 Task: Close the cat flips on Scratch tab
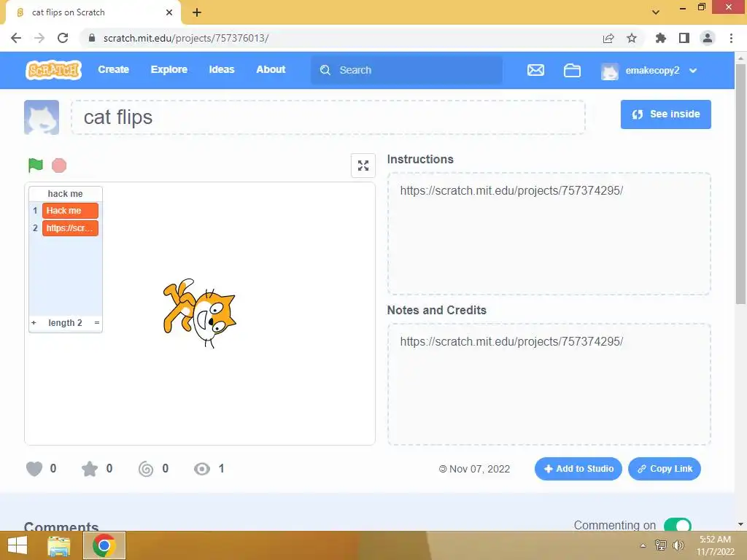[x=169, y=12]
